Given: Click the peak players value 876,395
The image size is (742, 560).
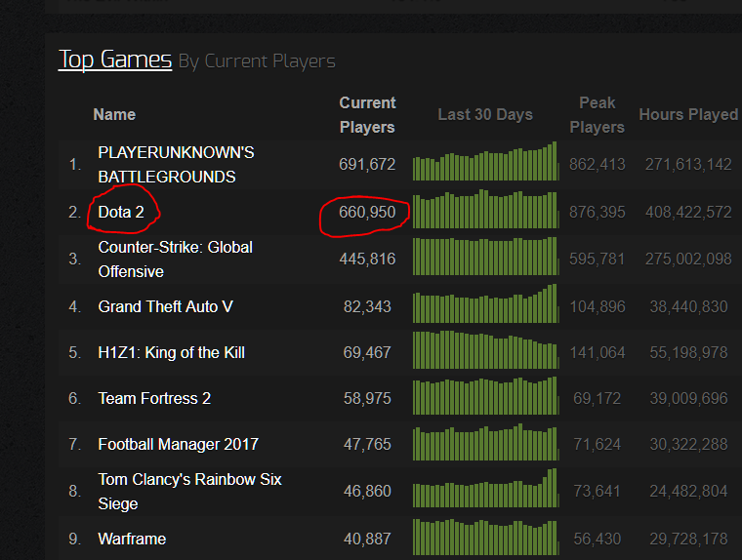Looking at the screenshot, I should pos(598,212).
